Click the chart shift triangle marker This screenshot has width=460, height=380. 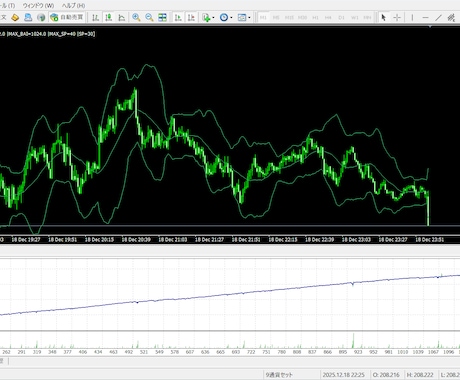click(430, 26)
